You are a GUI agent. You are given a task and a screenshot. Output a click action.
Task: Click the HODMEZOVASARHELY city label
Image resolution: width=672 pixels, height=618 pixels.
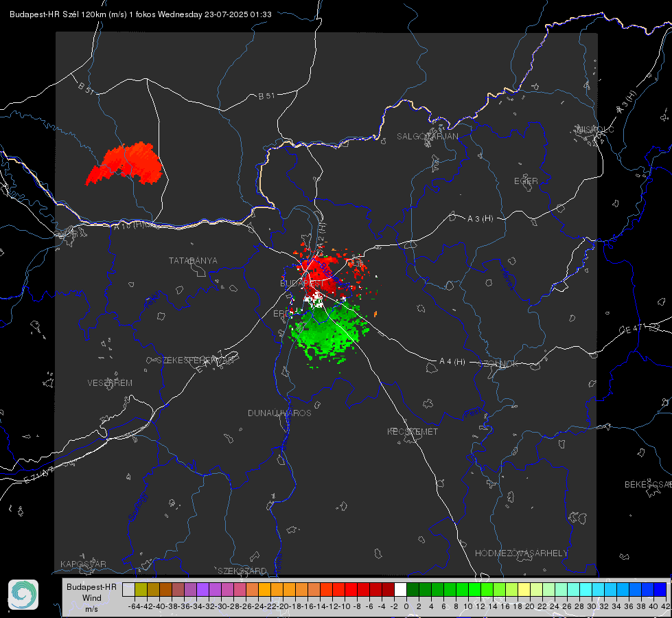point(521,553)
